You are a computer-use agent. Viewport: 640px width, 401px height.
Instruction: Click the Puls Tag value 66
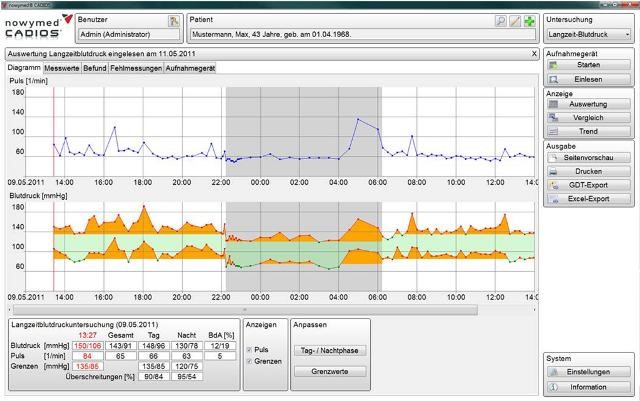coord(153,356)
